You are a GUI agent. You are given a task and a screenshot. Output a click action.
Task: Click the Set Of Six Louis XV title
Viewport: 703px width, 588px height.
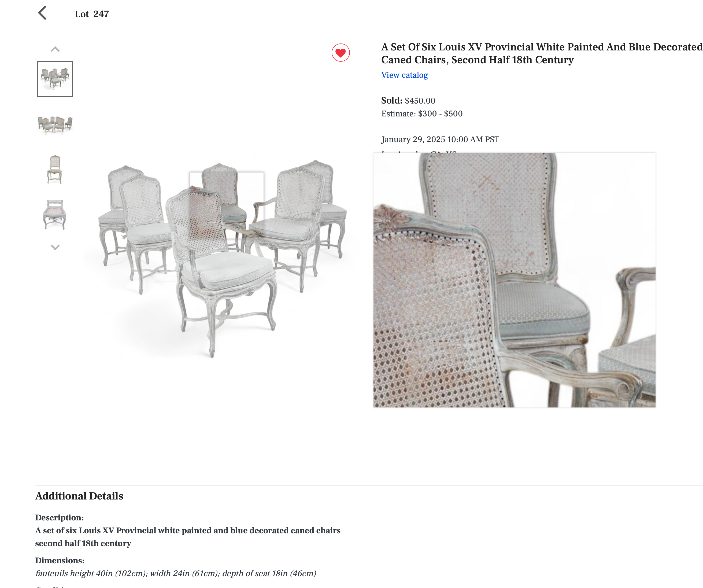click(x=542, y=53)
